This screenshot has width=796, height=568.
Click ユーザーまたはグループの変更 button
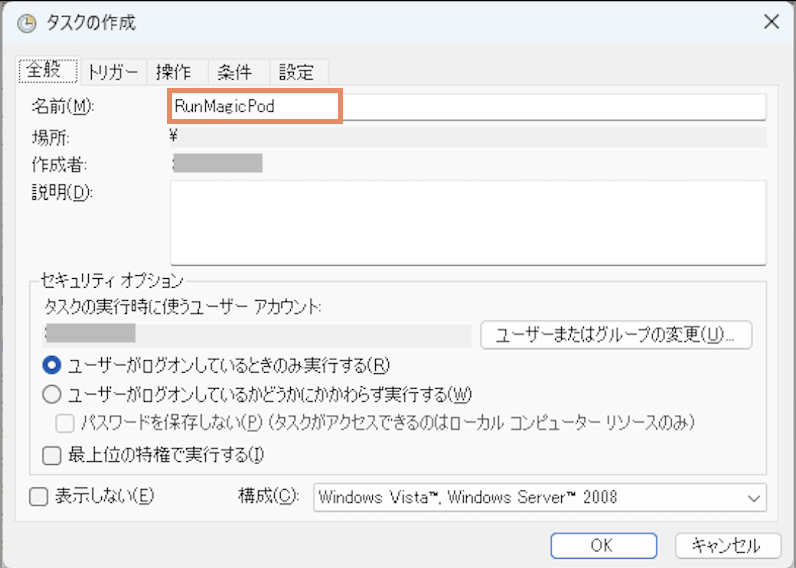(616, 335)
